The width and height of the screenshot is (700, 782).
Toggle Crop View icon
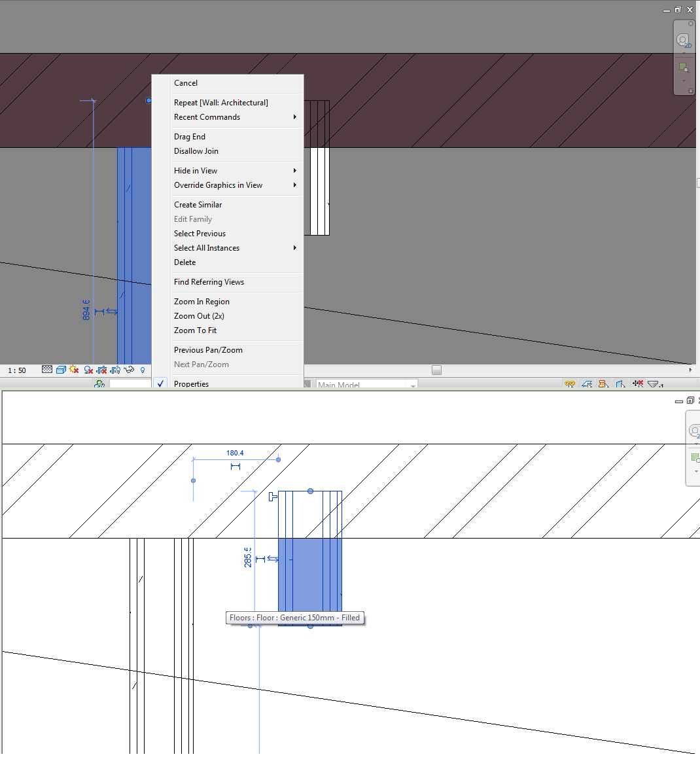pyautogui.click(x=102, y=370)
